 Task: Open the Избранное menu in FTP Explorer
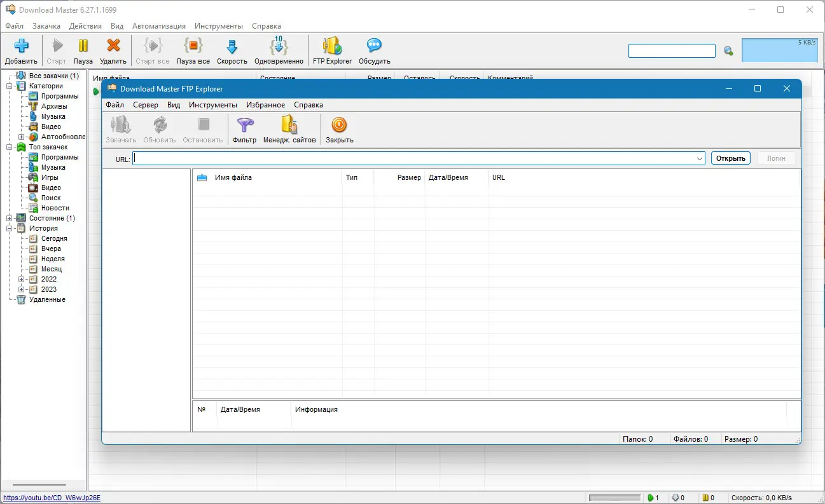(265, 105)
